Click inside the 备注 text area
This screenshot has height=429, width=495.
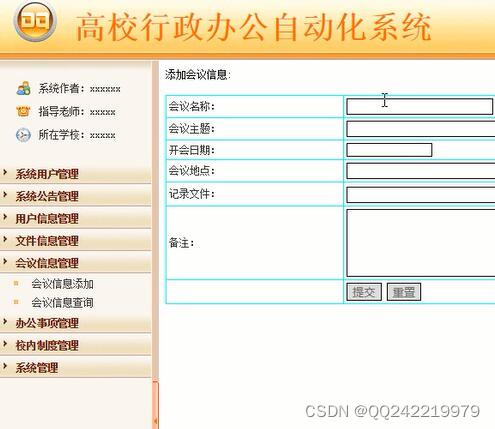point(421,243)
